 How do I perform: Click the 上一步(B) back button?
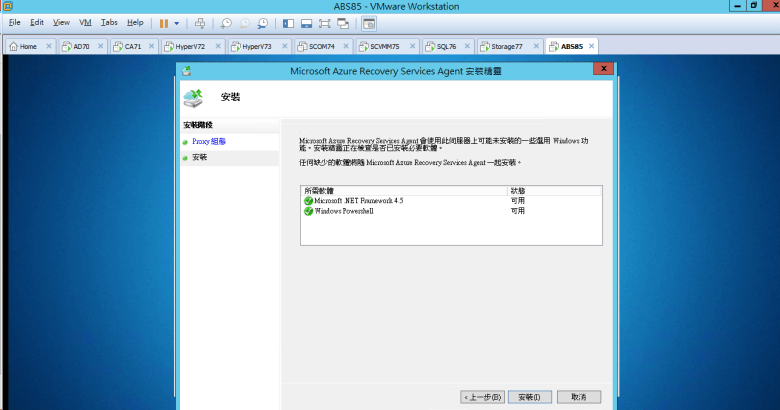[x=482, y=397]
